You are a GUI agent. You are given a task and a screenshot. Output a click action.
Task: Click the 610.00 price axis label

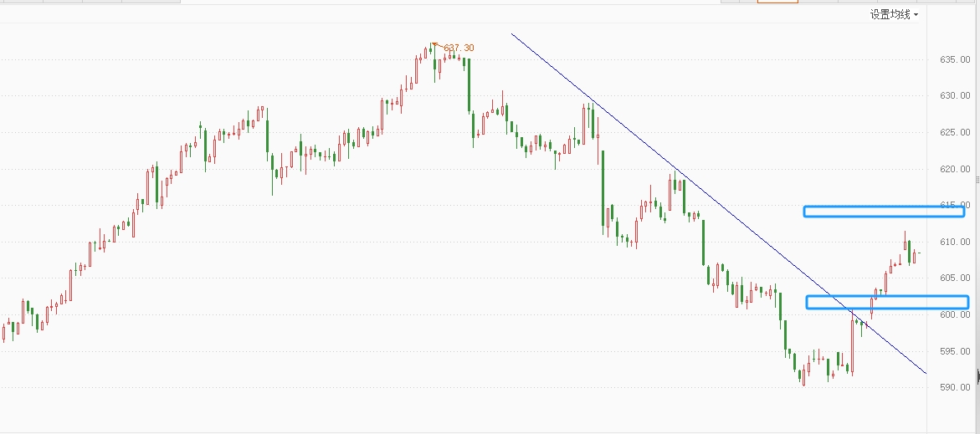[954, 243]
